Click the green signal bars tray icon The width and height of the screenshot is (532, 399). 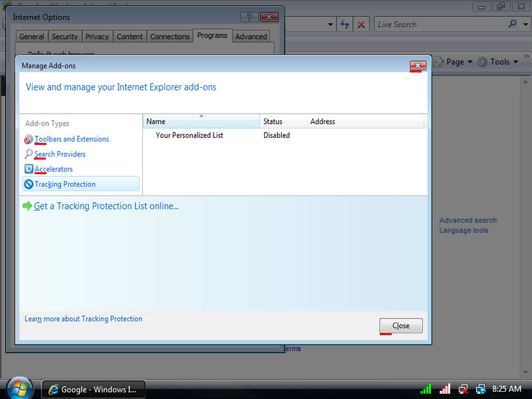[426, 389]
